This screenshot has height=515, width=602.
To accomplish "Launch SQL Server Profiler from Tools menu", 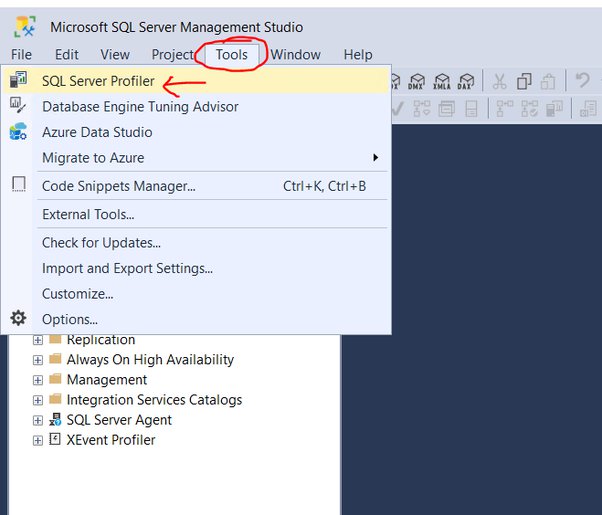I will (x=196, y=80).
